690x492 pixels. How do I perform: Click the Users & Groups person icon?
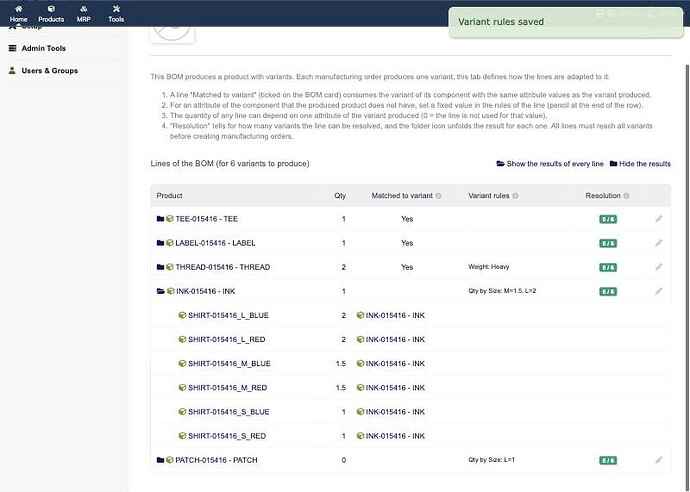pos(12,70)
